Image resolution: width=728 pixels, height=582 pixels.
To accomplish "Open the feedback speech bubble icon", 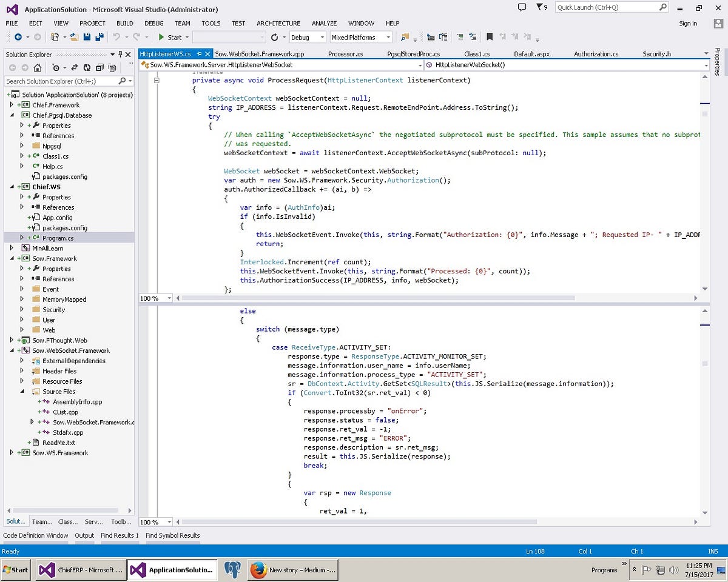I will (522, 7).
